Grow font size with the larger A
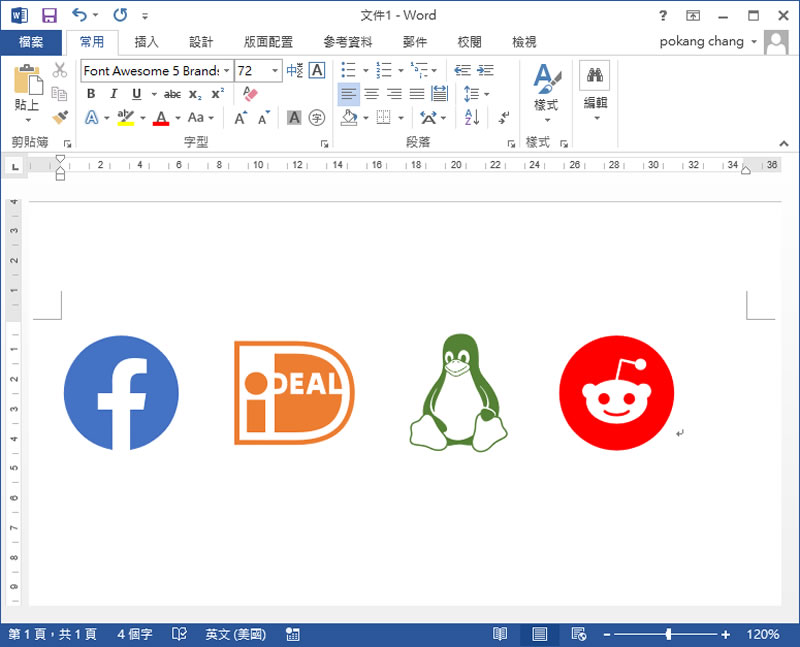This screenshot has width=800, height=647. point(241,118)
